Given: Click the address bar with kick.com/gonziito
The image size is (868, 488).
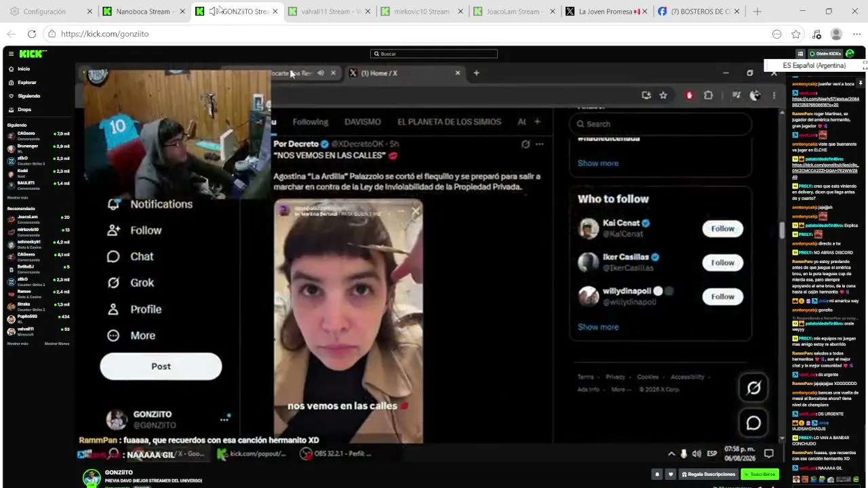Looking at the screenshot, I should coord(407,34).
